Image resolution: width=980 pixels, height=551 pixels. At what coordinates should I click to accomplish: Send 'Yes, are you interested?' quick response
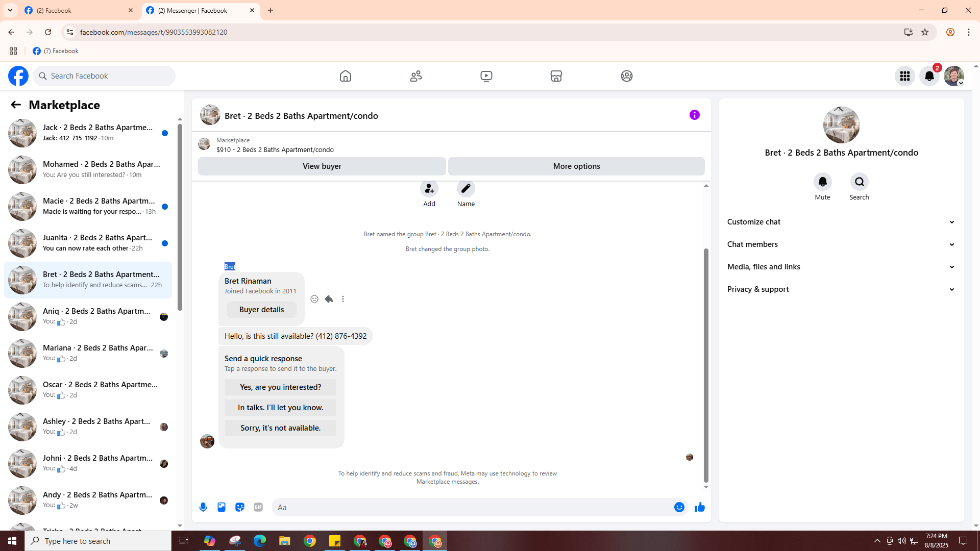[280, 387]
